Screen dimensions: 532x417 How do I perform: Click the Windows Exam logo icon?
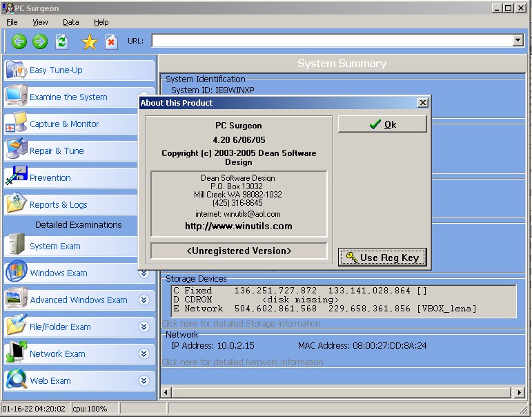(17, 271)
